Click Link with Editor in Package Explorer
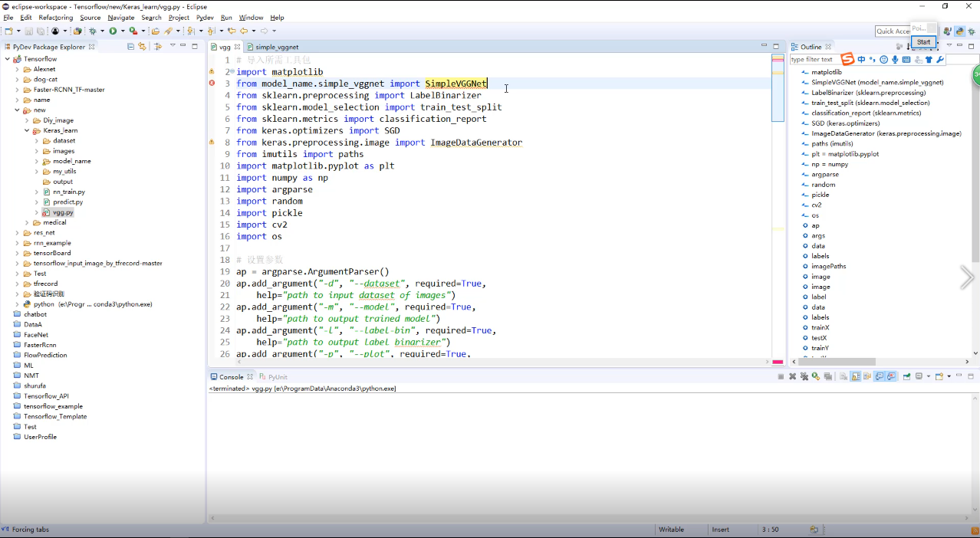The image size is (980, 538). 142,47
